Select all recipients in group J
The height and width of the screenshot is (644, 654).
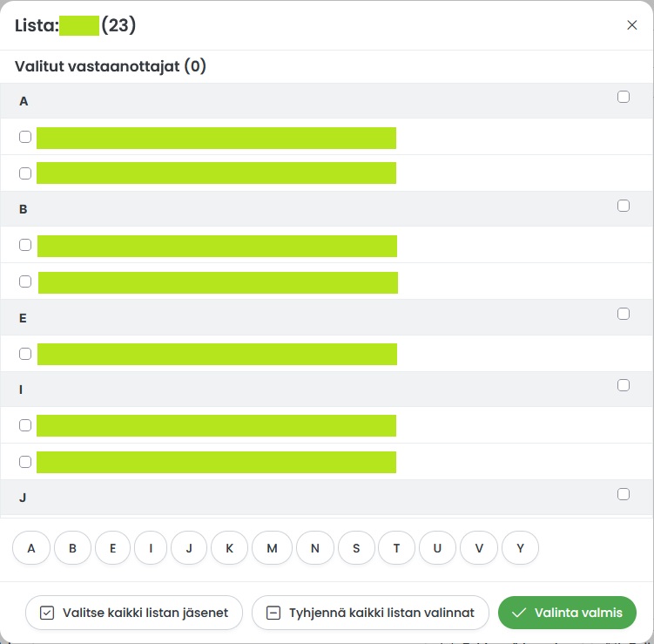coord(624,494)
